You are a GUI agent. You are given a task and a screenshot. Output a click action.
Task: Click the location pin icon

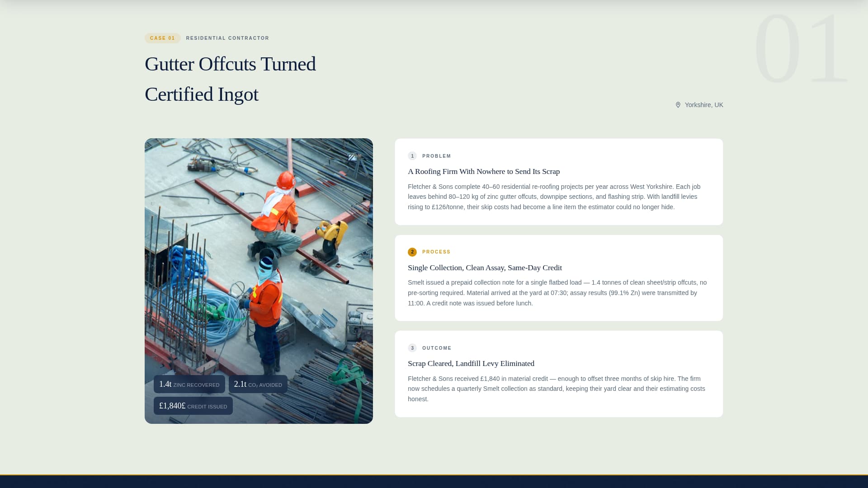click(x=678, y=105)
